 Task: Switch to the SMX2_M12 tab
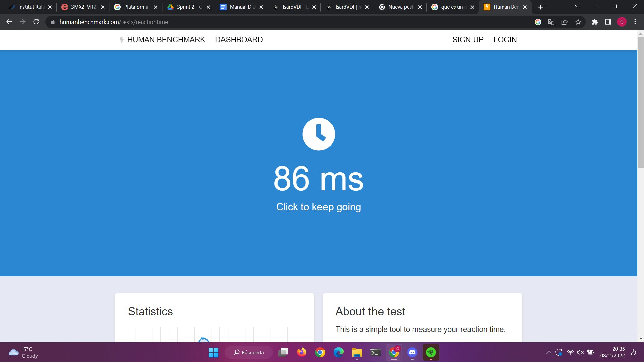(83, 7)
